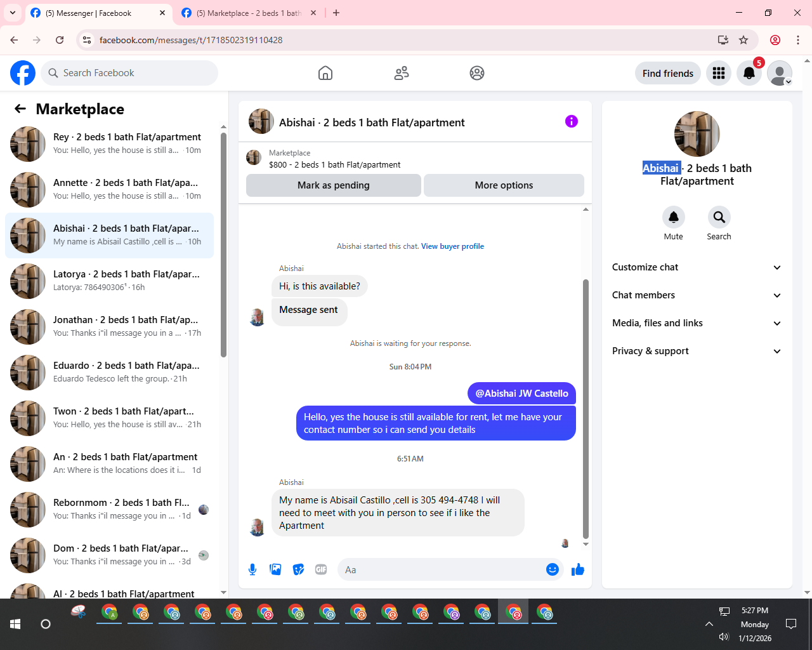This screenshot has height=650, width=812.
Task: Click the address bar URL
Action: 191,40
